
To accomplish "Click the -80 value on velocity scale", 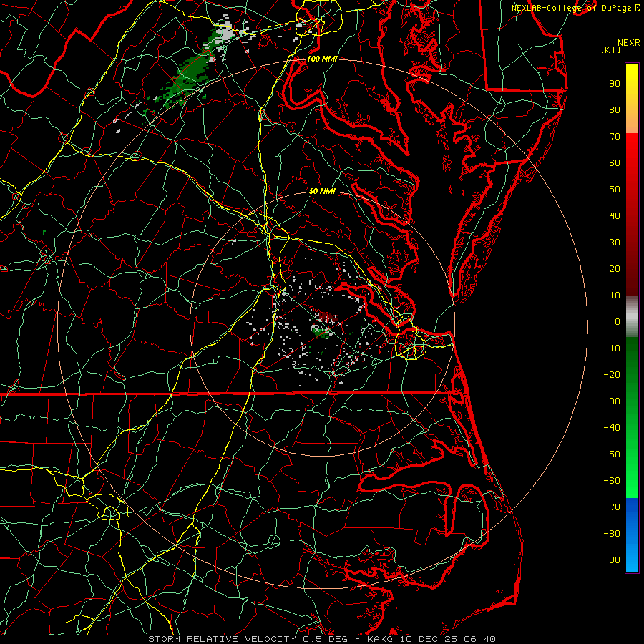I will (x=612, y=534).
